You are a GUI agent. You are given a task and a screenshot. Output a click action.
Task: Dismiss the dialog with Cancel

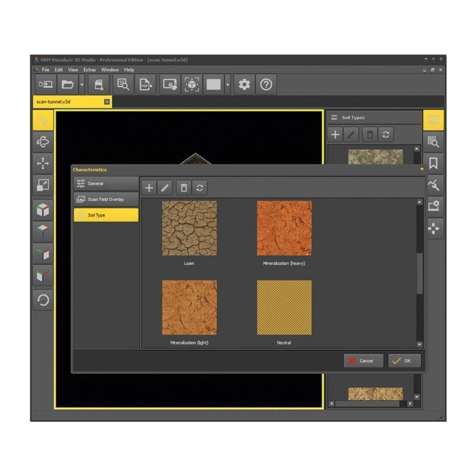tap(363, 361)
